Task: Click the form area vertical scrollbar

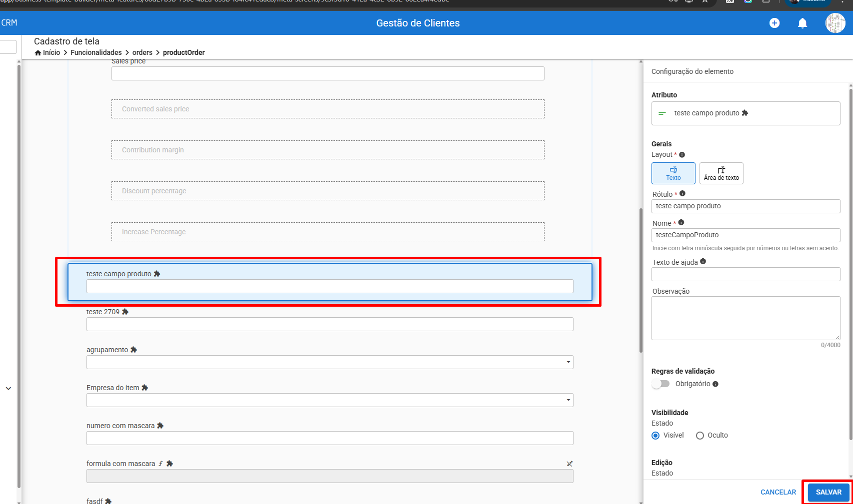Action: tap(641, 280)
